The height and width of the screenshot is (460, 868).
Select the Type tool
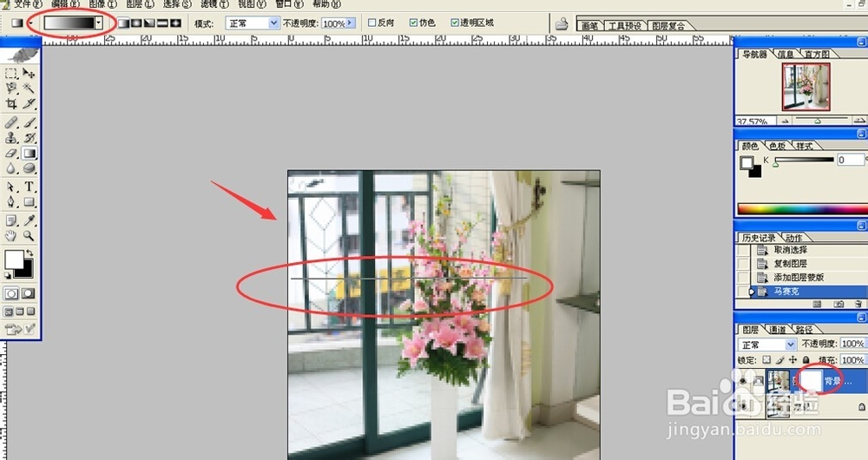29,187
